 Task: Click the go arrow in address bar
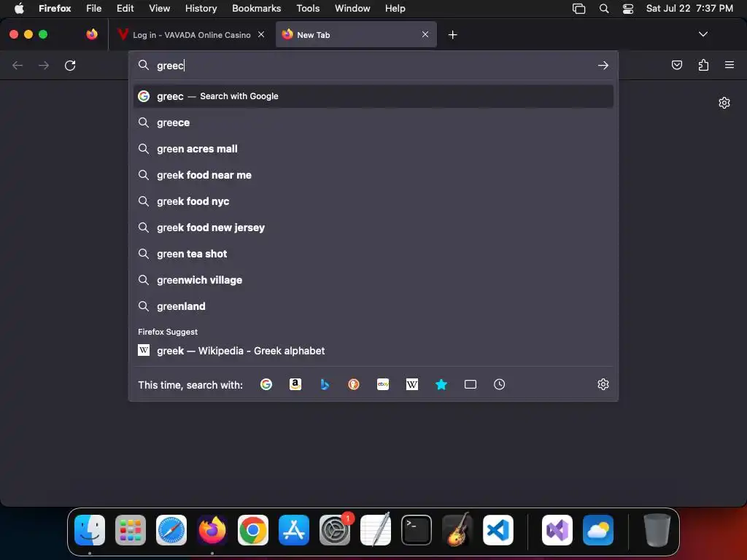(x=603, y=65)
